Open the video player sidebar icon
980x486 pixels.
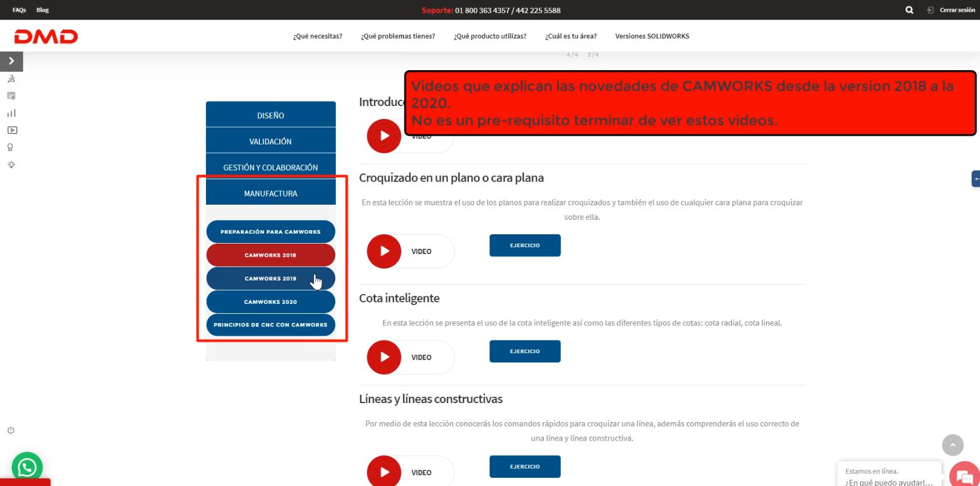[x=12, y=130]
